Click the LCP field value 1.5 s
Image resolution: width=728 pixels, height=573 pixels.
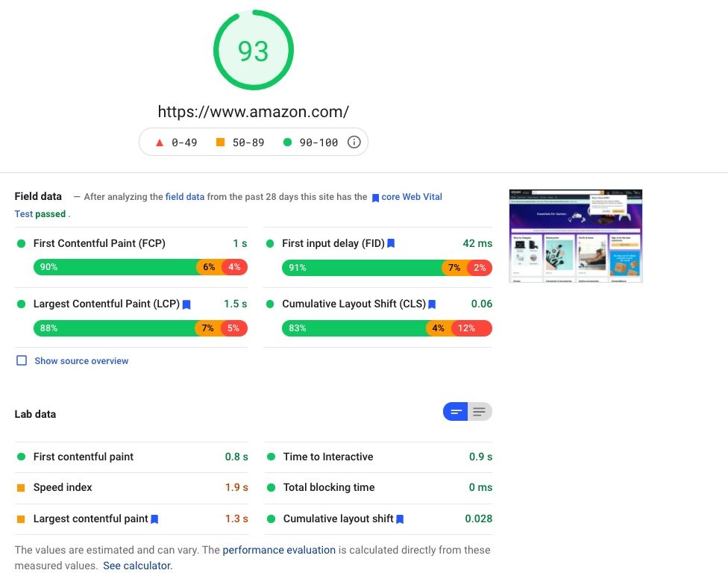click(236, 304)
